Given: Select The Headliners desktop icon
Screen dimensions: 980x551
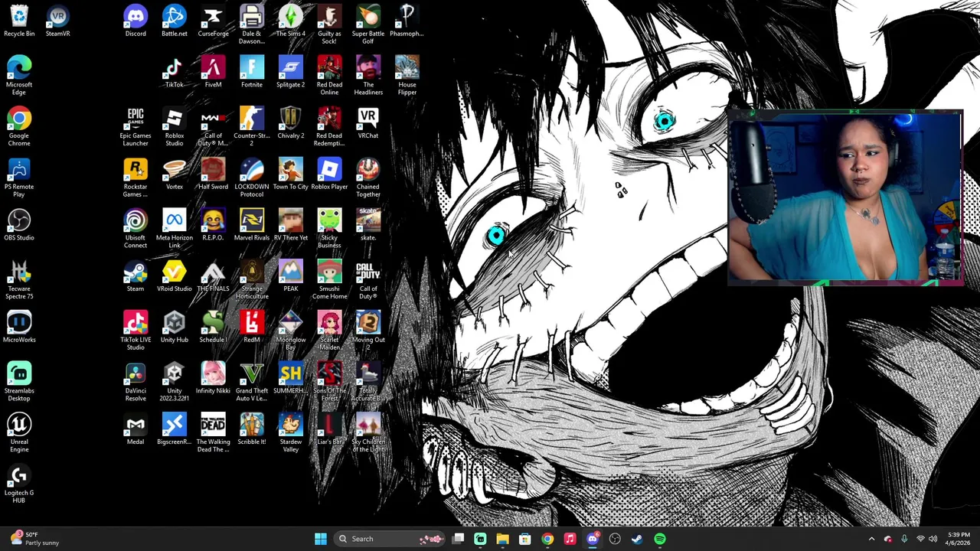Looking at the screenshot, I should (x=368, y=75).
